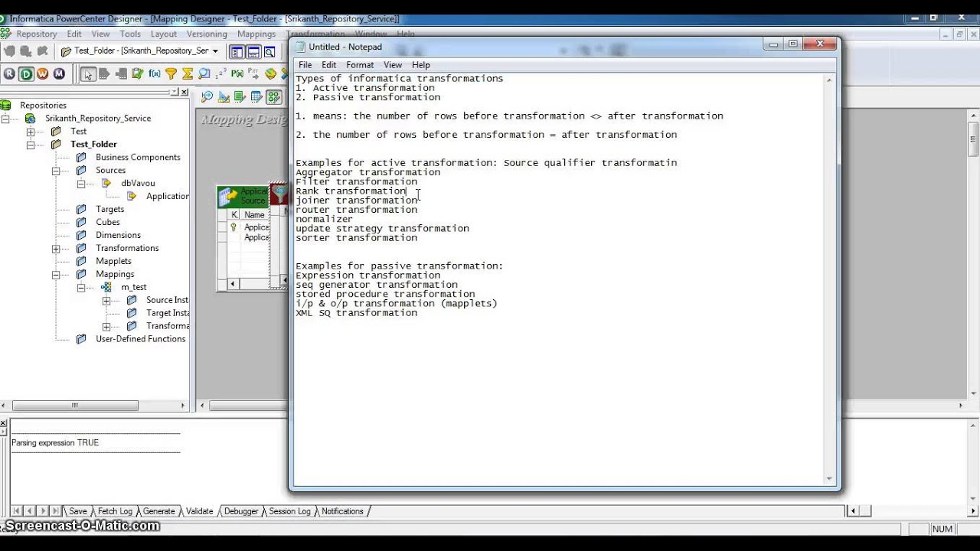Viewport: 980px width, 551px height.
Task: Switch to the Fetch Log tab
Action: (115, 511)
